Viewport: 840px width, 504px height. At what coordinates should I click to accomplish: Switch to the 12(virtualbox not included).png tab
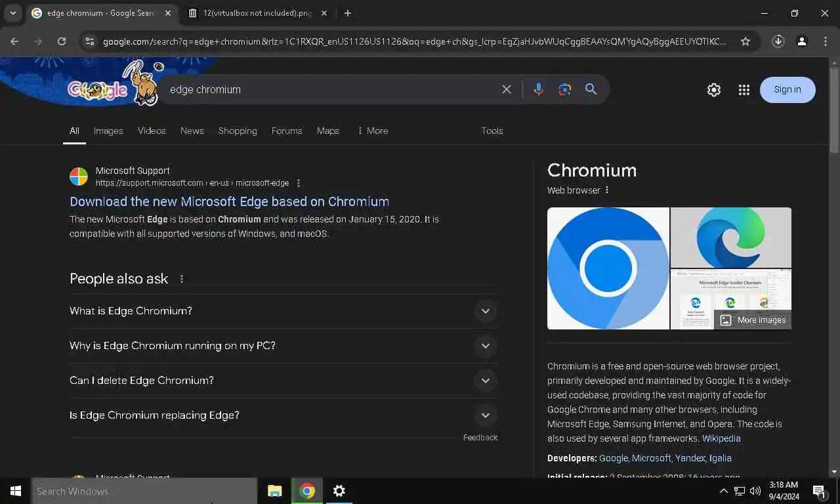pos(257,13)
